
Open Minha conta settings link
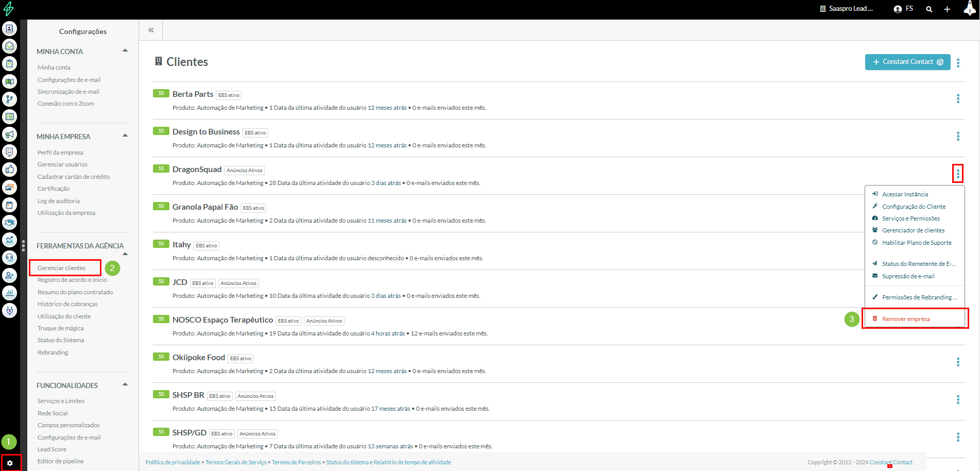(x=54, y=68)
